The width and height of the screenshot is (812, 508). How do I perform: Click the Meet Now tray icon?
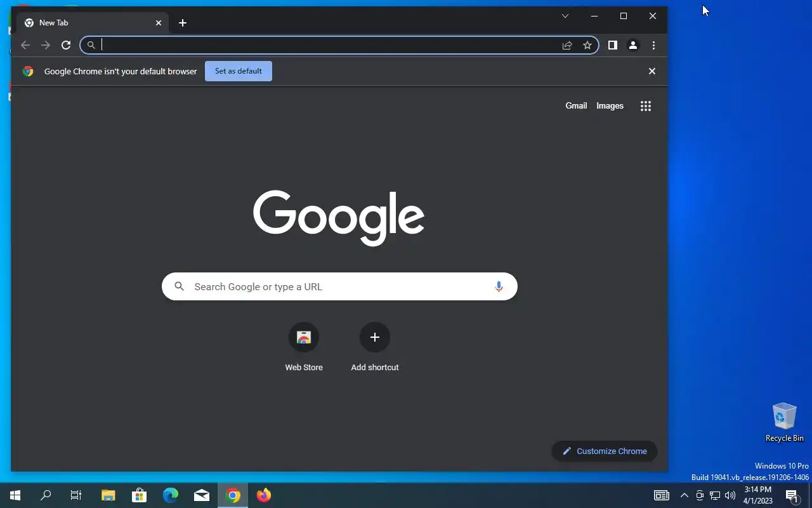(700, 495)
